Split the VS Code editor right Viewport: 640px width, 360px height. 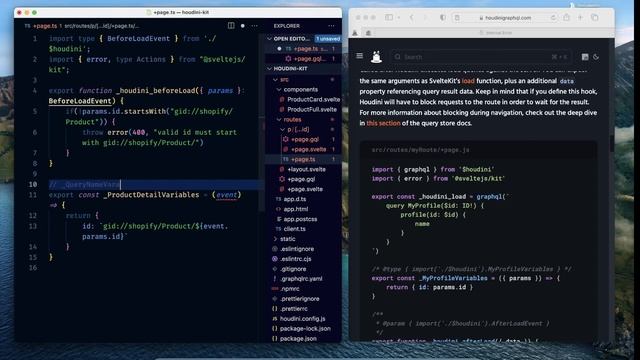[231, 26]
